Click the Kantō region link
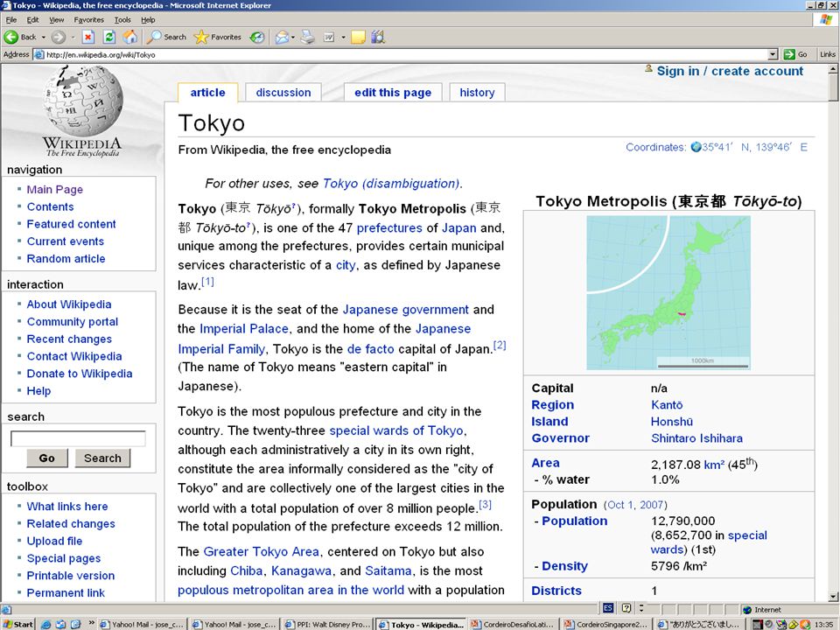 coord(667,404)
